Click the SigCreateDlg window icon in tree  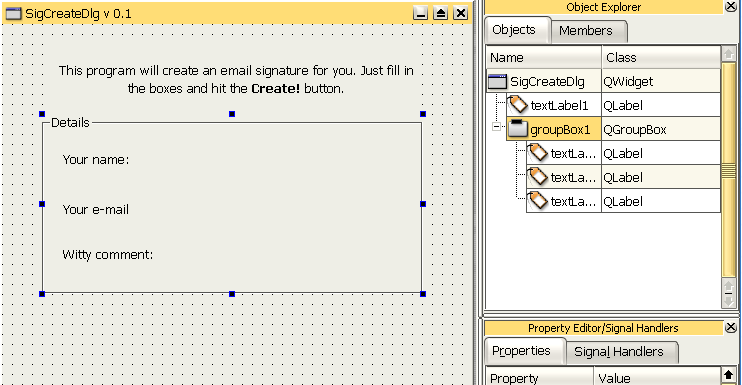click(x=497, y=81)
